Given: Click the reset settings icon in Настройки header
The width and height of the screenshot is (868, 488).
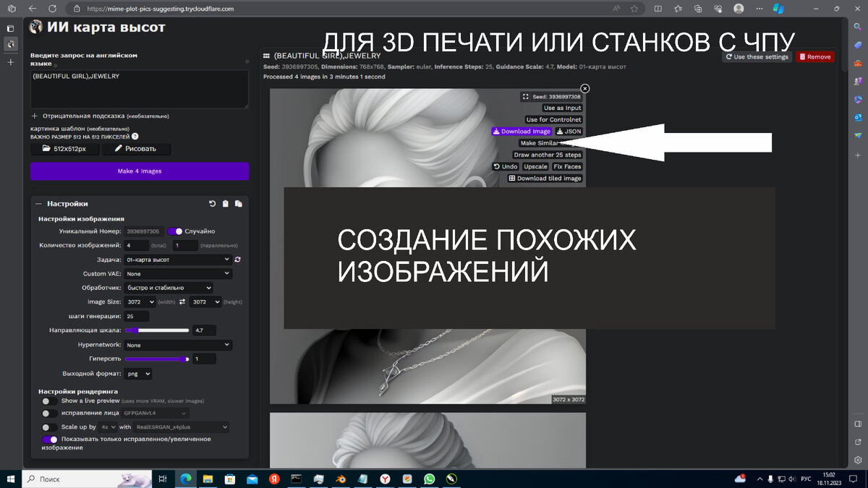Looking at the screenshot, I should 212,204.
